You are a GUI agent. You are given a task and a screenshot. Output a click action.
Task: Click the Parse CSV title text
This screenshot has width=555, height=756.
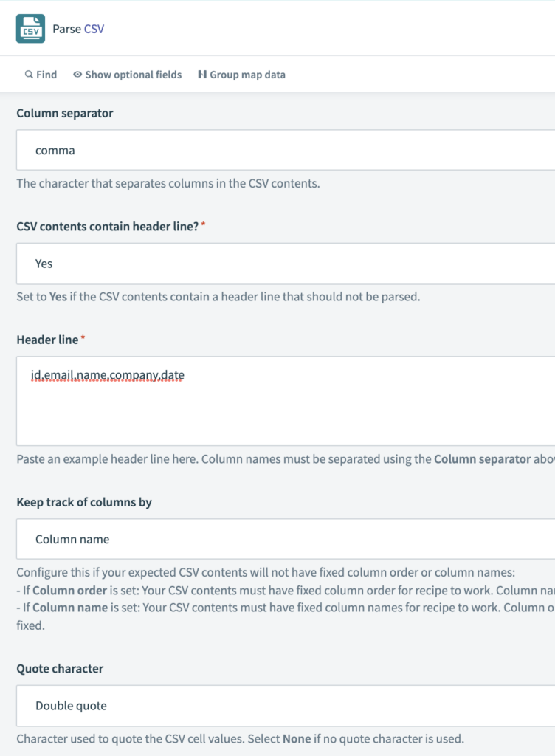78,29
